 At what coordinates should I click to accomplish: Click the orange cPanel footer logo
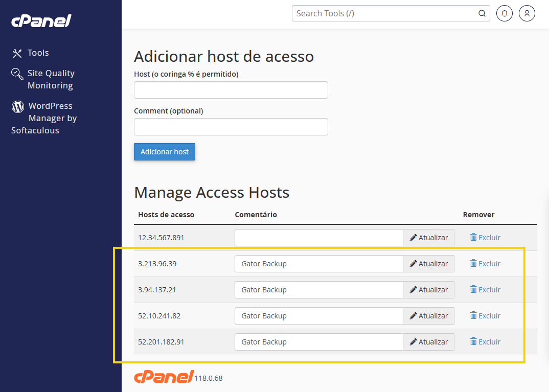164,377
